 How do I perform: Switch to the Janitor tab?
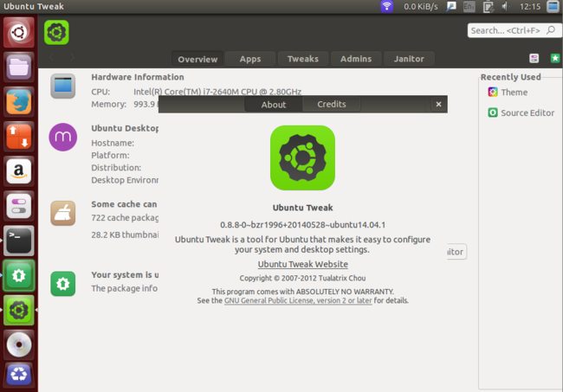coord(409,59)
